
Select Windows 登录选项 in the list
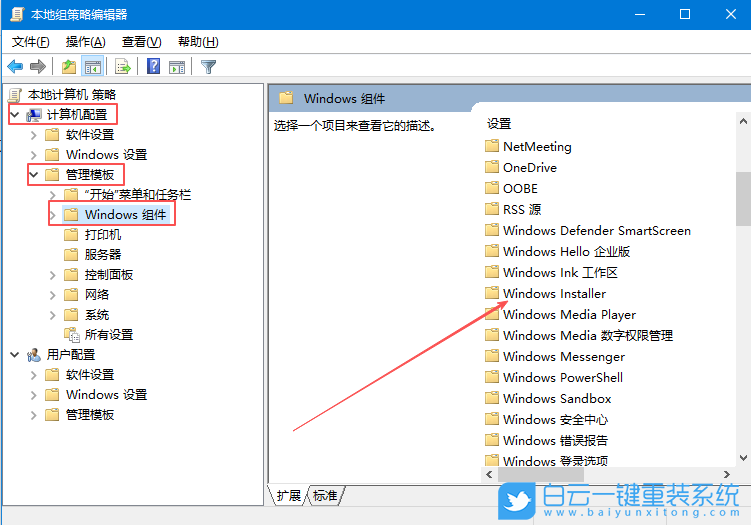click(555, 461)
